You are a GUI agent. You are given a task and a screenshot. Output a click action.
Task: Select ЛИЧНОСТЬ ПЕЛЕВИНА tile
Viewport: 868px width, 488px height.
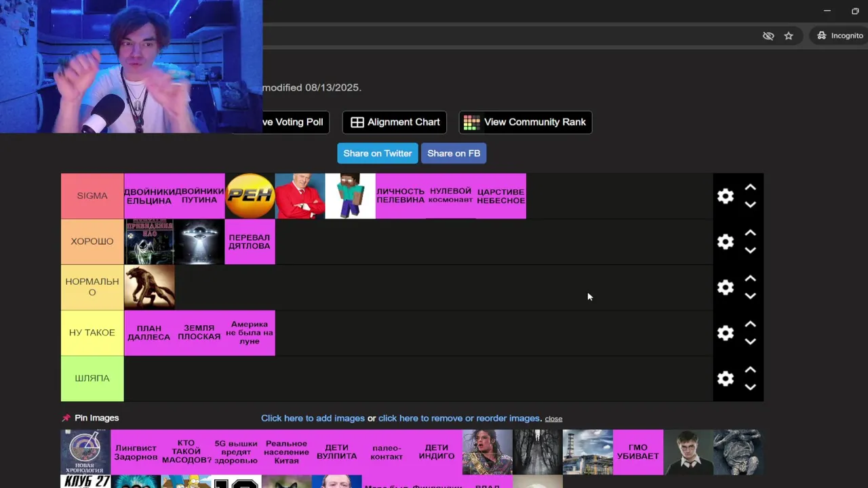point(400,196)
